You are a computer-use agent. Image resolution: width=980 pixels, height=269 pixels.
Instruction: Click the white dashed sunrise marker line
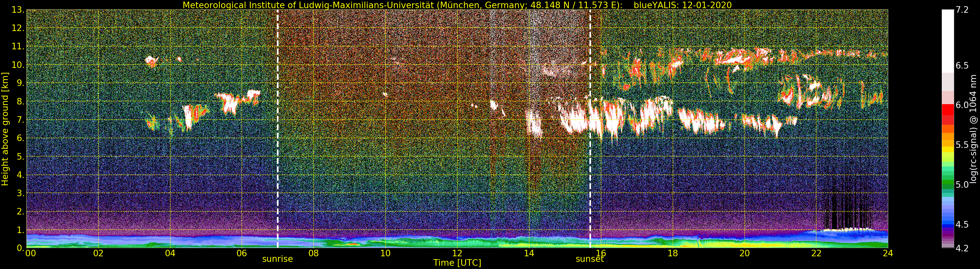[x=278, y=129]
